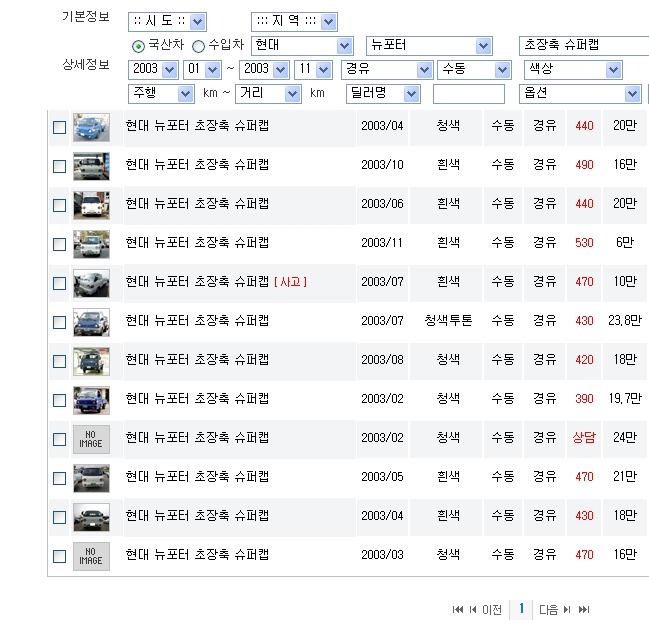Image resolution: width=649 pixels, height=624 pixels.
Task: Click the 상세정보 label
Action: [x=86, y=65]
